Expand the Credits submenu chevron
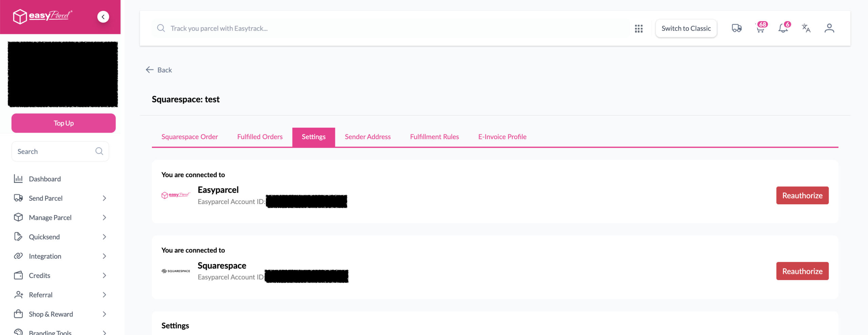The width and height of the screenshot is (868, 335). point(104,276)
